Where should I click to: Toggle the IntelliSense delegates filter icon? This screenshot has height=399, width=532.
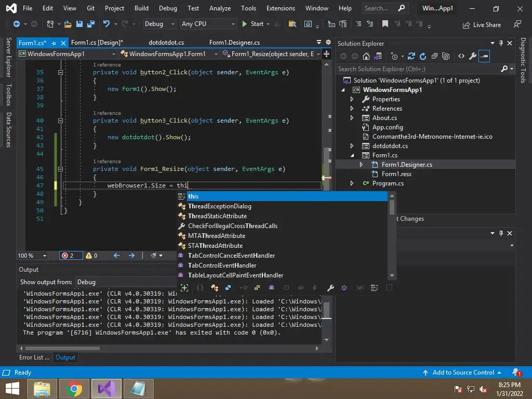(271, 288)
